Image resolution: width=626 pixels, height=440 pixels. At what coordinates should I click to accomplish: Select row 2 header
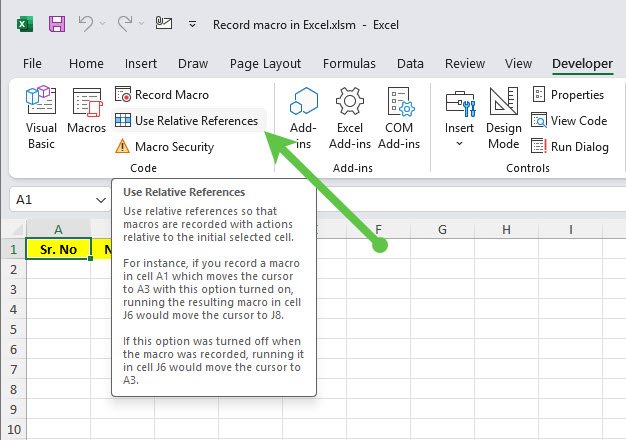[x=14, y=270]
